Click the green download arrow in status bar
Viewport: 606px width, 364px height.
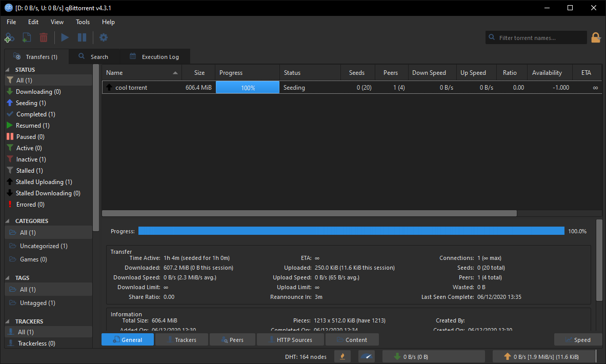397,357
